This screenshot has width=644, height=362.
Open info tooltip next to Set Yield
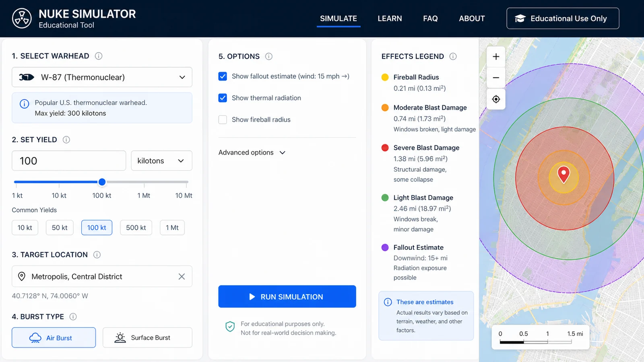[66, 140]
